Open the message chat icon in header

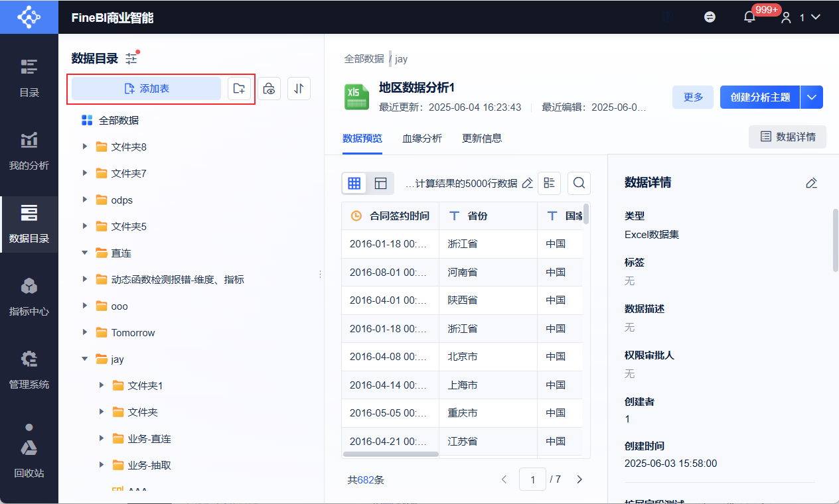[710, 17]
